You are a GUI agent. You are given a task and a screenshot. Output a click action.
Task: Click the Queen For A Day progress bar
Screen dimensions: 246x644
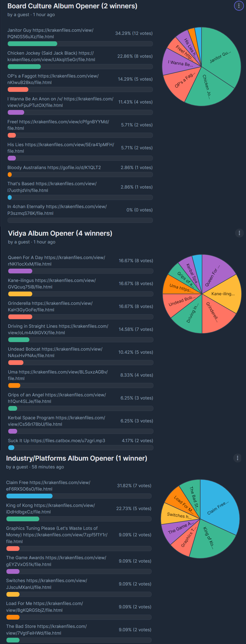(x=81, y=271)
